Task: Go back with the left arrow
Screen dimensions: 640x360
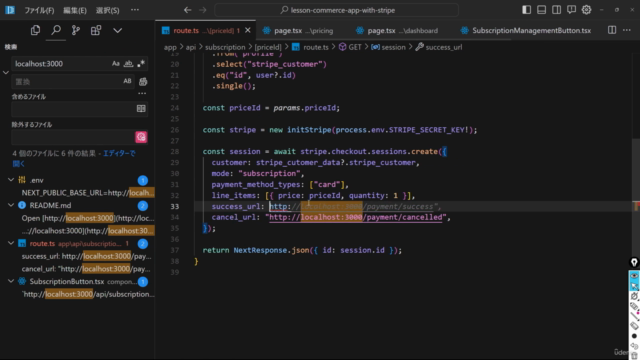Action: pyautogui.click(x=187, y=10)
